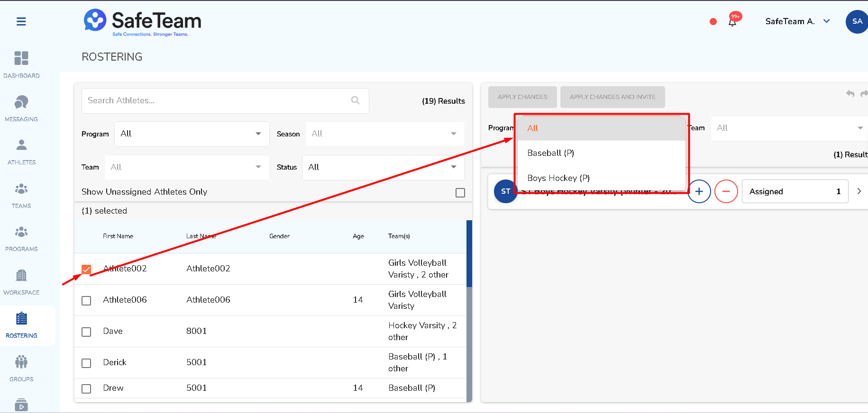Go to Teams section

(x=21, y=195)
